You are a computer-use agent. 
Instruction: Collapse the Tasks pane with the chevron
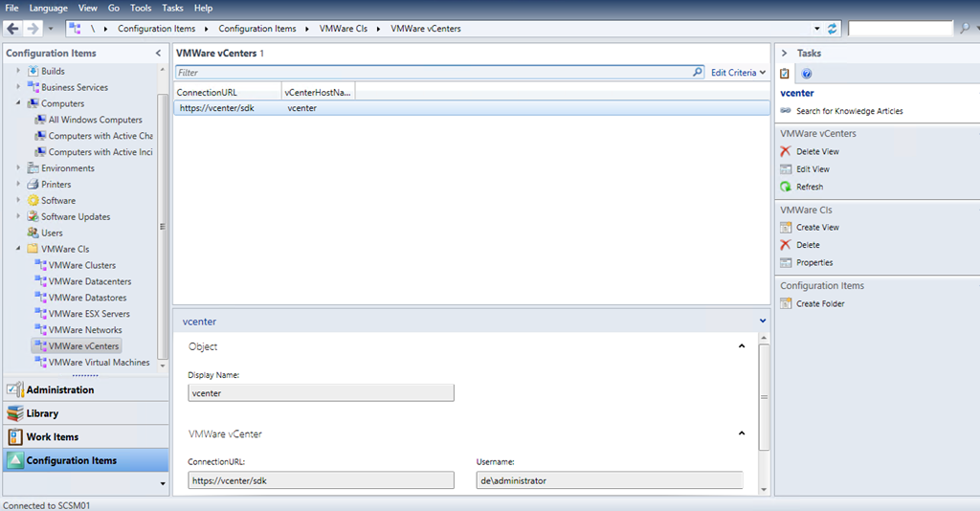tap(783, 54)
